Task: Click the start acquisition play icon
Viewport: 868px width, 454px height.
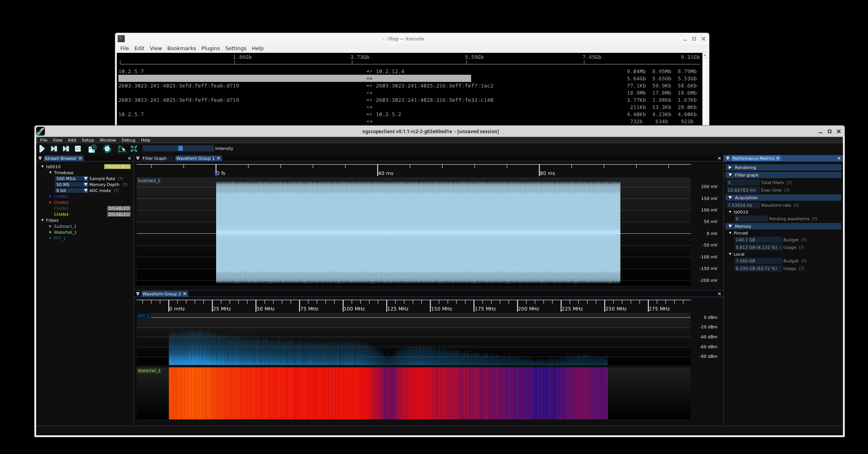Action: click(42, 149)
